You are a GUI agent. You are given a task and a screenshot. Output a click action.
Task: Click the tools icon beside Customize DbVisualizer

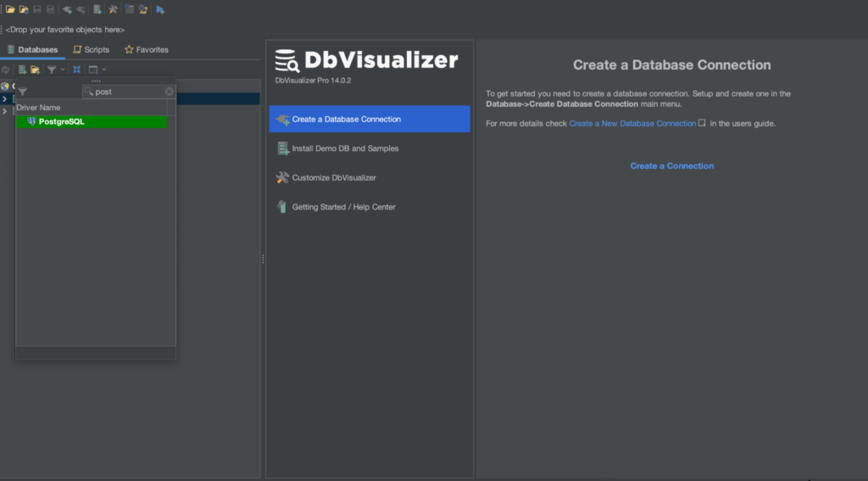click(x=282, y=177)
